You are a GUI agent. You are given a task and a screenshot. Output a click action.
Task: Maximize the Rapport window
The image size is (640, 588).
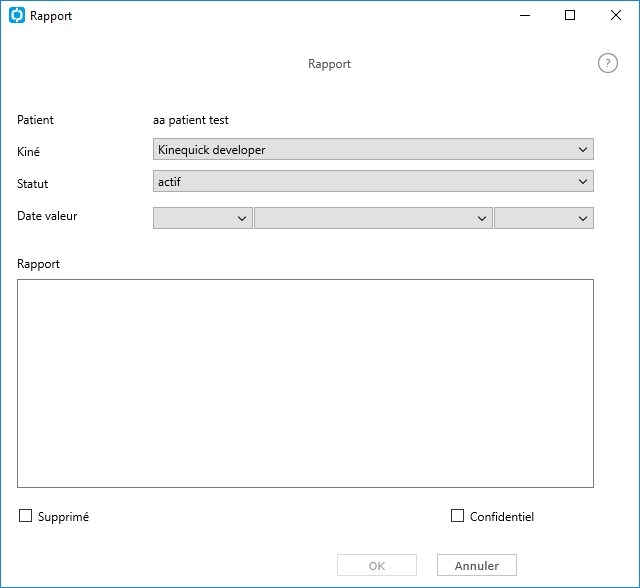click(x=570, y=16)
